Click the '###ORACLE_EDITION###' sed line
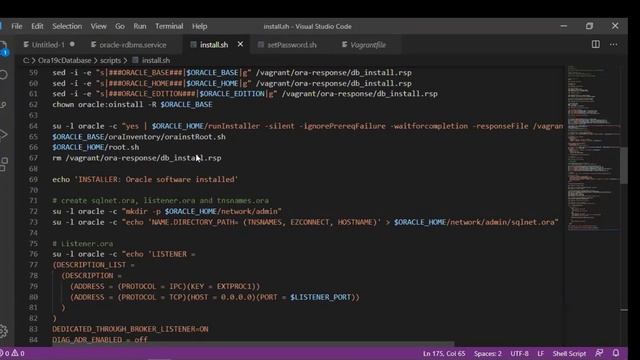 click(245, 94)
